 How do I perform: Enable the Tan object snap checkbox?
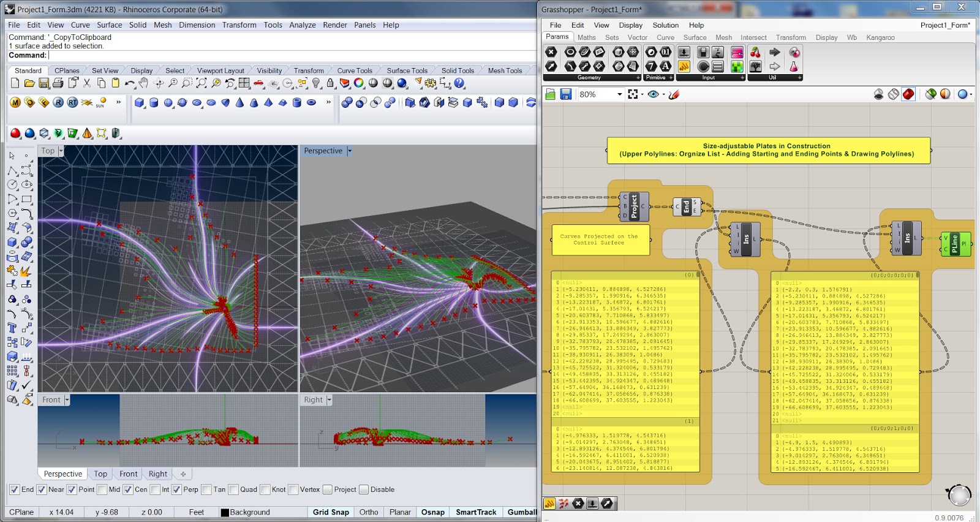coord(206,490)
